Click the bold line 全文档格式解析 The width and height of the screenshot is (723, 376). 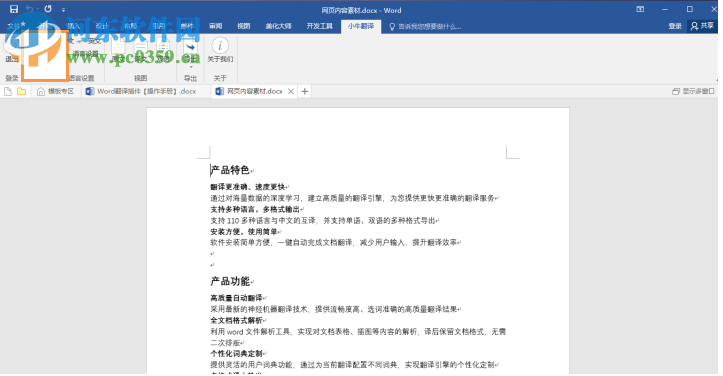point(237,320)
